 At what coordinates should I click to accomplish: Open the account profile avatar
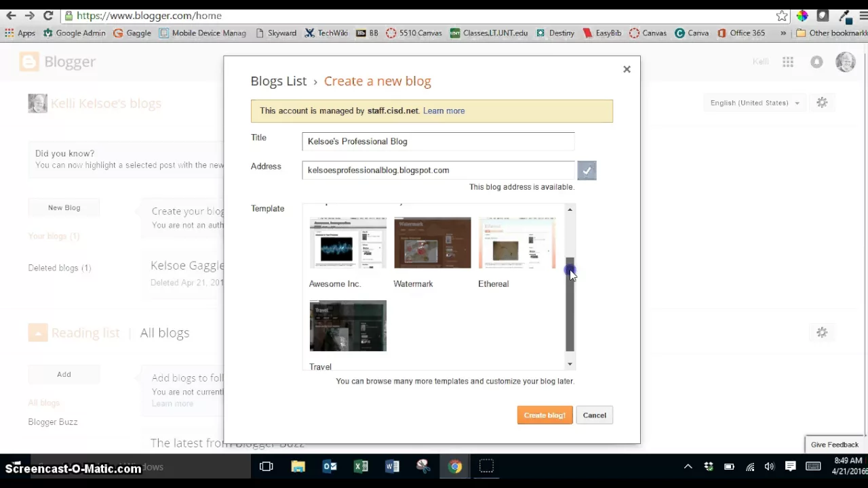(x=846, y=62)
